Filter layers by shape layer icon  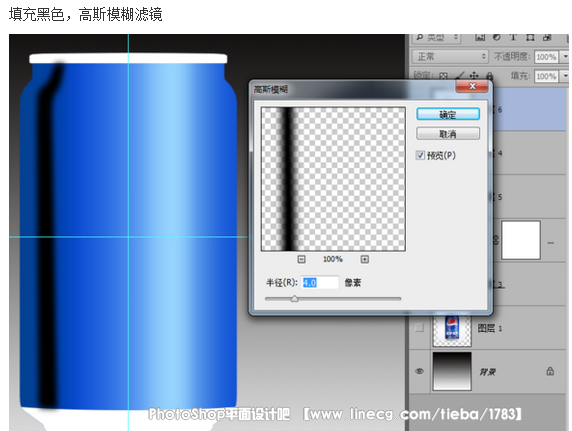pos(530,37)
